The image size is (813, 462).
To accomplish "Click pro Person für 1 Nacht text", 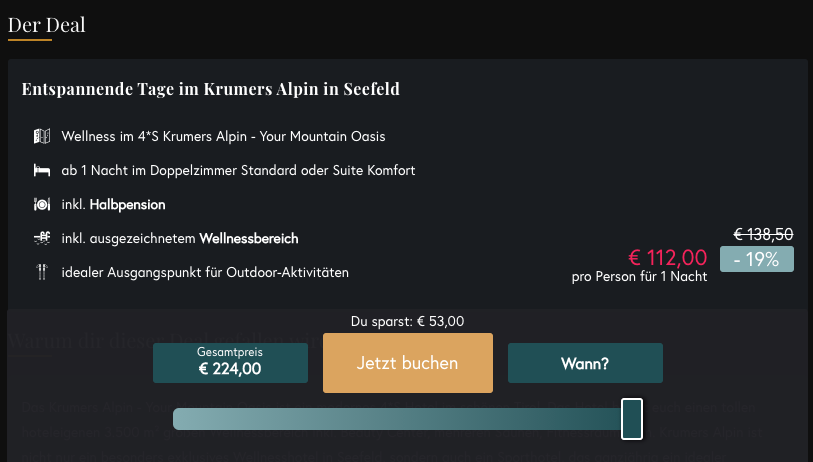I will coord(639,276).
